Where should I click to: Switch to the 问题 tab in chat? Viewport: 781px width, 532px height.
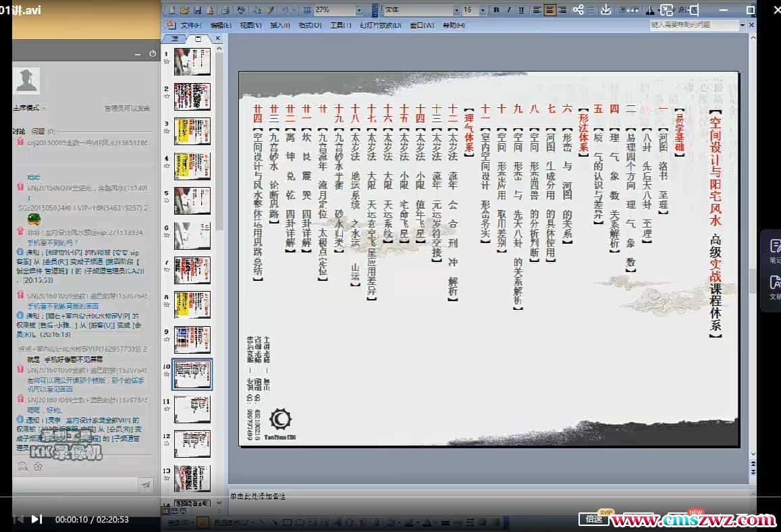pos(37,131)
